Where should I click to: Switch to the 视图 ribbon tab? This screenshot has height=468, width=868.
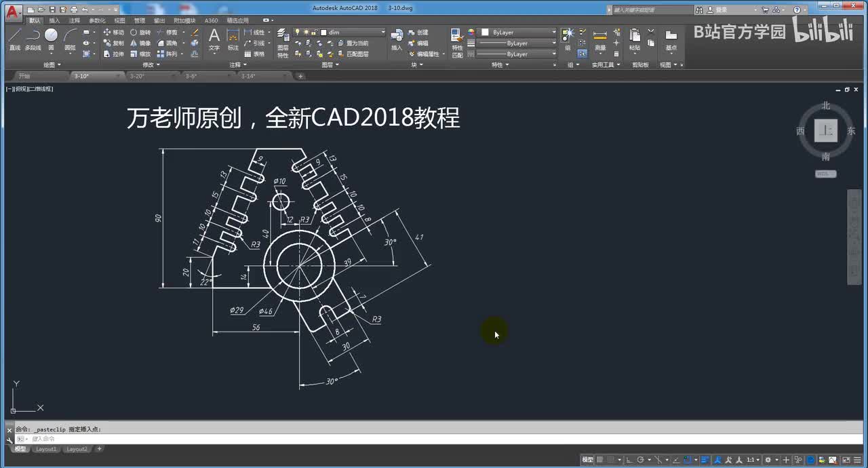[120, 20]
